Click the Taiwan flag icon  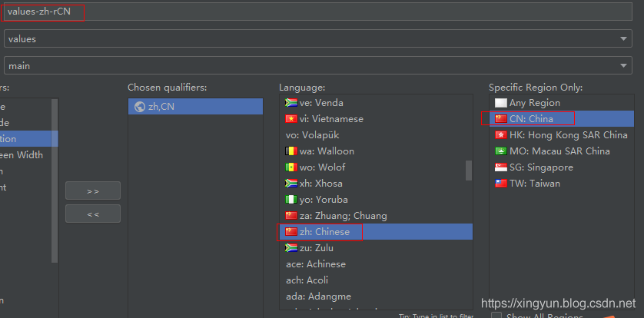coord(501,184)
